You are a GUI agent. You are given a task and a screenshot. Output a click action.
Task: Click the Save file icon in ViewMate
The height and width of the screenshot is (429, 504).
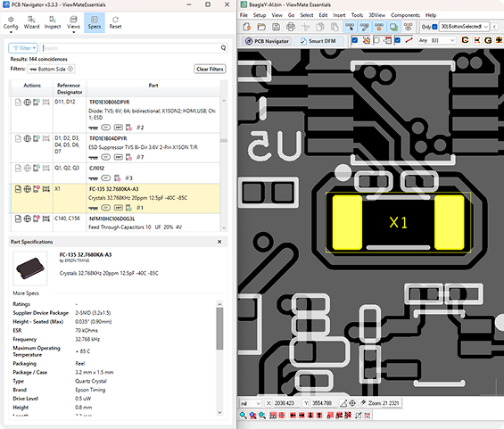point(277,27)
